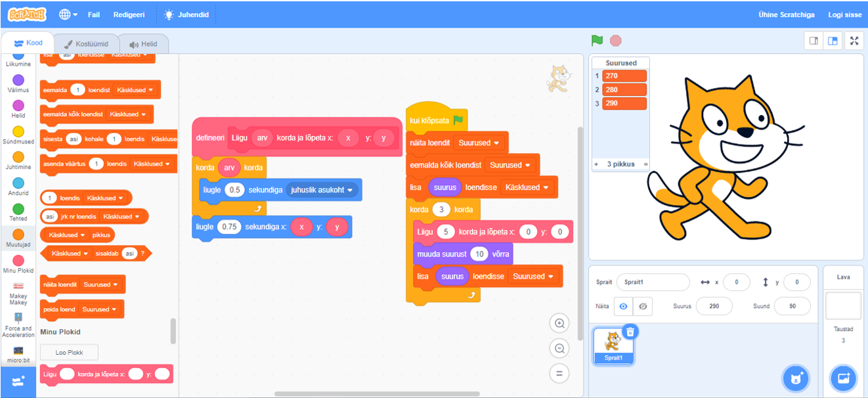Zoom out the code workspace
Image resolution: width=868 pixels, height=398 pixels.
(559, 349)
